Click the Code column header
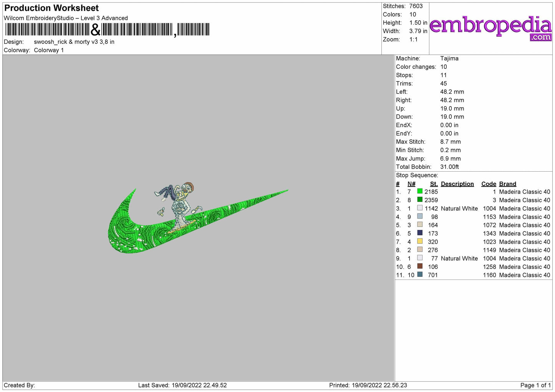Screen dimensions: 555x392 click(x=489, y=184)
